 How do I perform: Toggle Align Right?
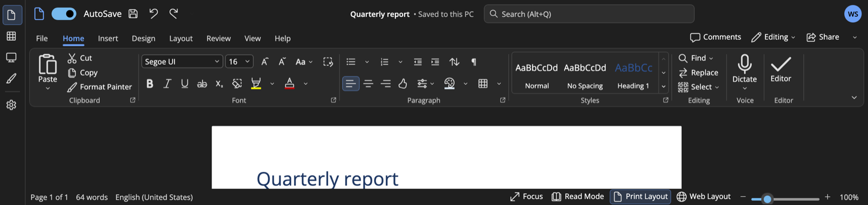click(386, 83)
